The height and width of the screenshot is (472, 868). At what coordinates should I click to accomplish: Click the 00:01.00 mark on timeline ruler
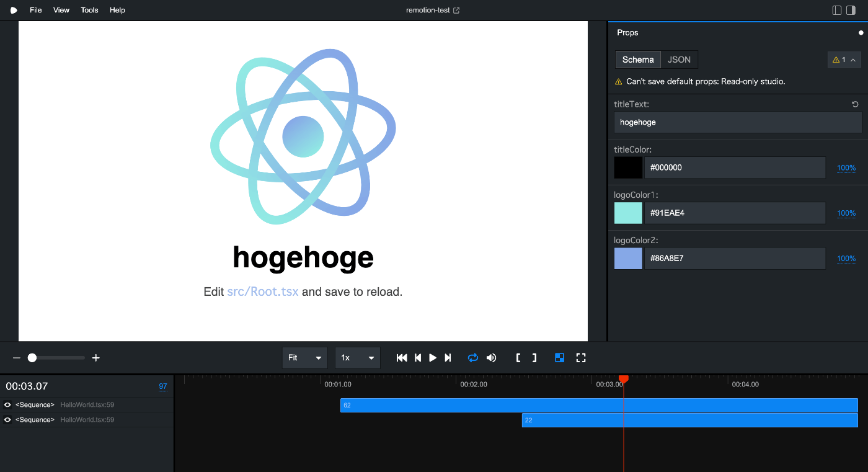click(x=338, y=385)
